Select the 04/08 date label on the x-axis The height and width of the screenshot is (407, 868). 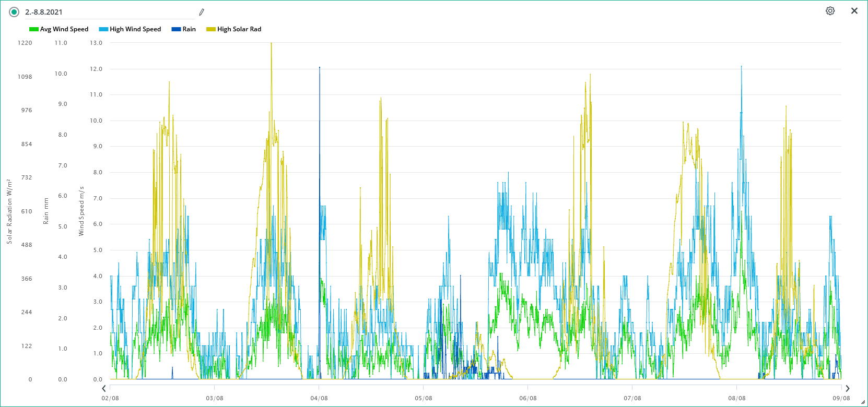click(x=319, y=398)
